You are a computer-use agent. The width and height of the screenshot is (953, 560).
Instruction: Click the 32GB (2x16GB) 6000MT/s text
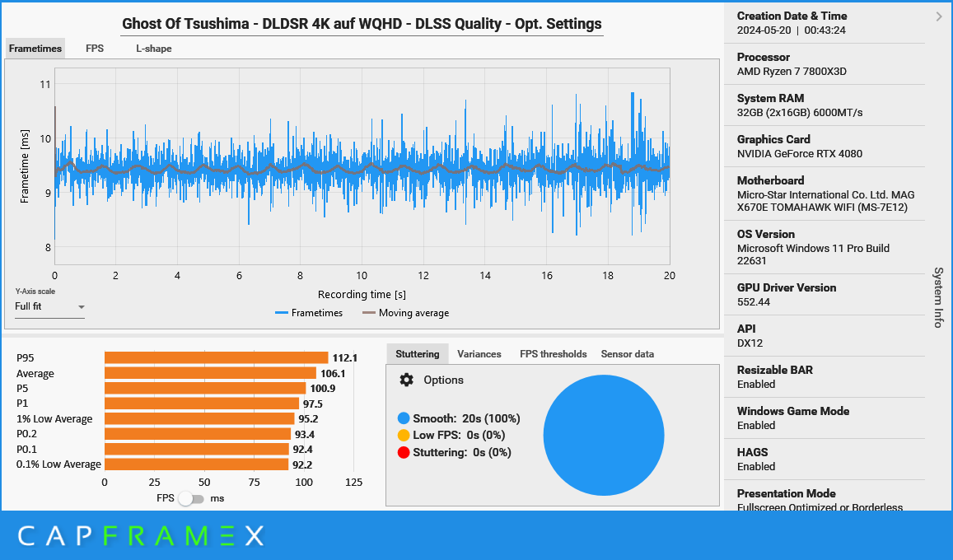click(800, 113)
